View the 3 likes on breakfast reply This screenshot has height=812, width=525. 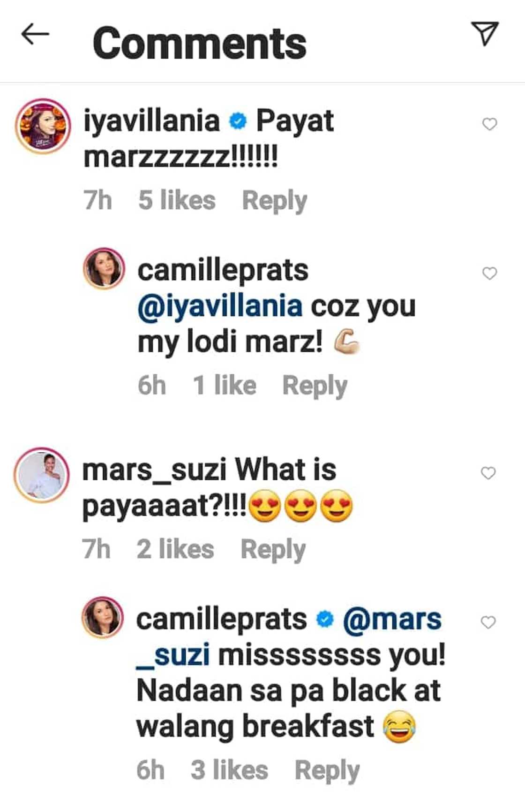(229, 770)
